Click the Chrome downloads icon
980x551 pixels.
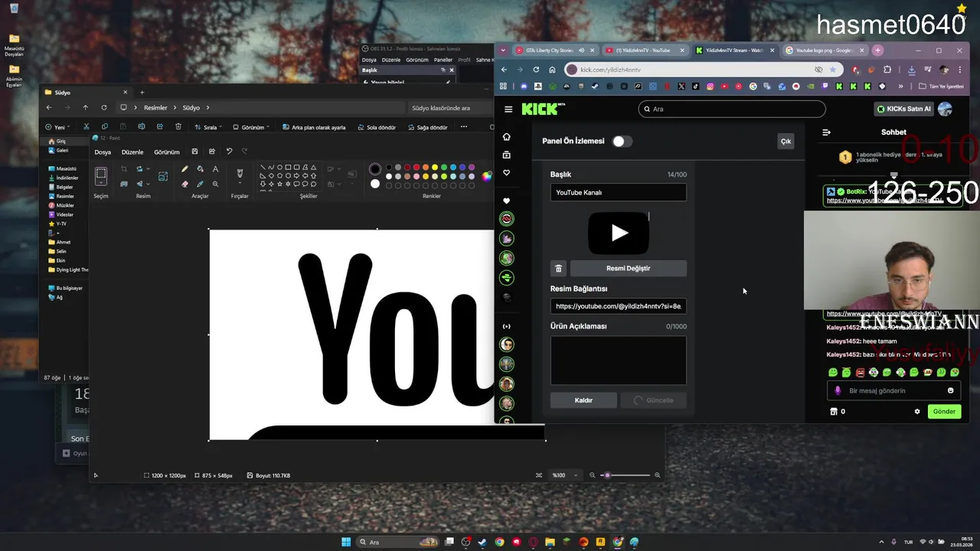pos(911,70)
